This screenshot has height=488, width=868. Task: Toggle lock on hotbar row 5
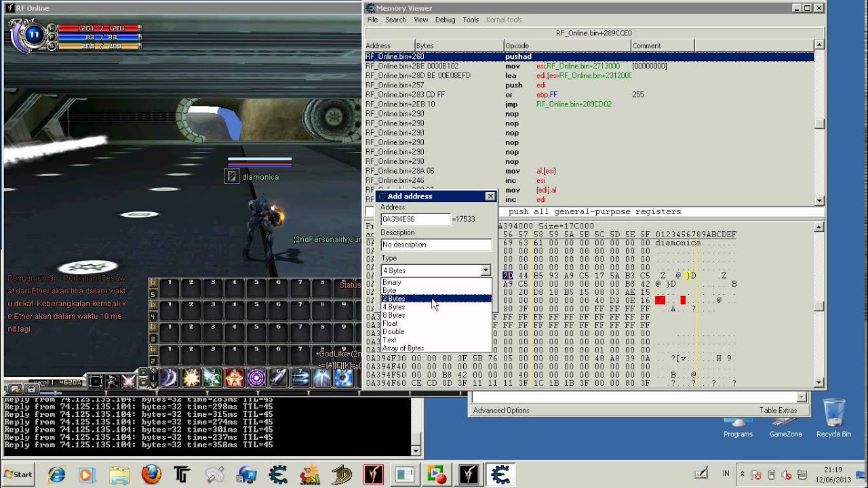click(x=153, y=283)
